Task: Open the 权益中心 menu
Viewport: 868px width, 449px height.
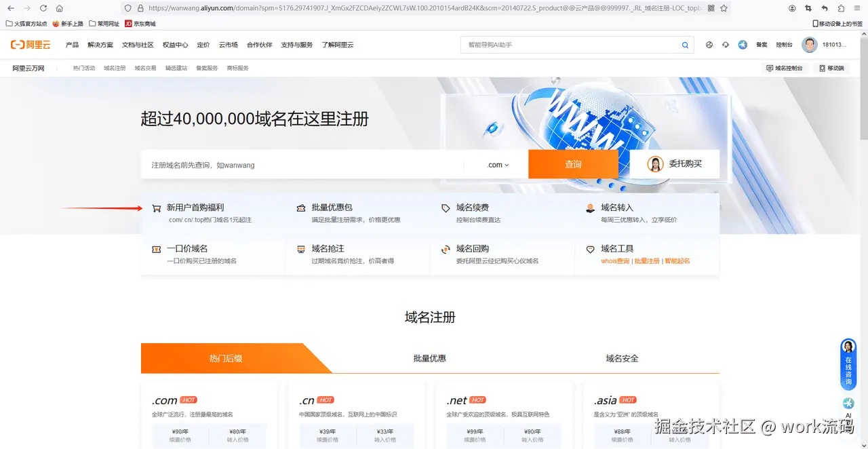Action: [x=175, y=45]
